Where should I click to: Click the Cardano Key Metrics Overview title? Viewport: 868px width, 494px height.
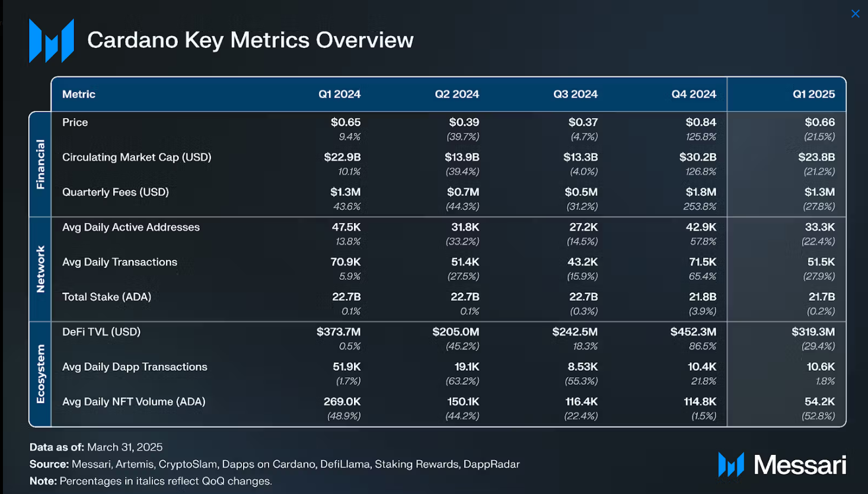coord(250,40)
